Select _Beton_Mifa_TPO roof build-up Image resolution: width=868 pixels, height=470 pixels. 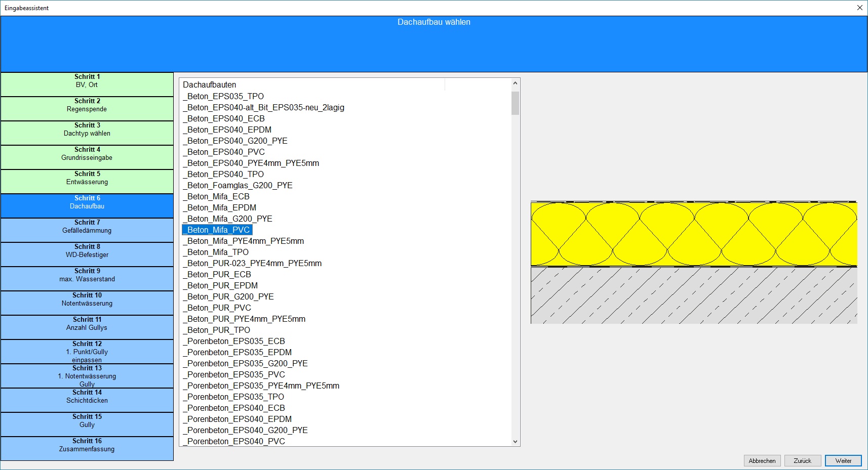tap(216, 252)
